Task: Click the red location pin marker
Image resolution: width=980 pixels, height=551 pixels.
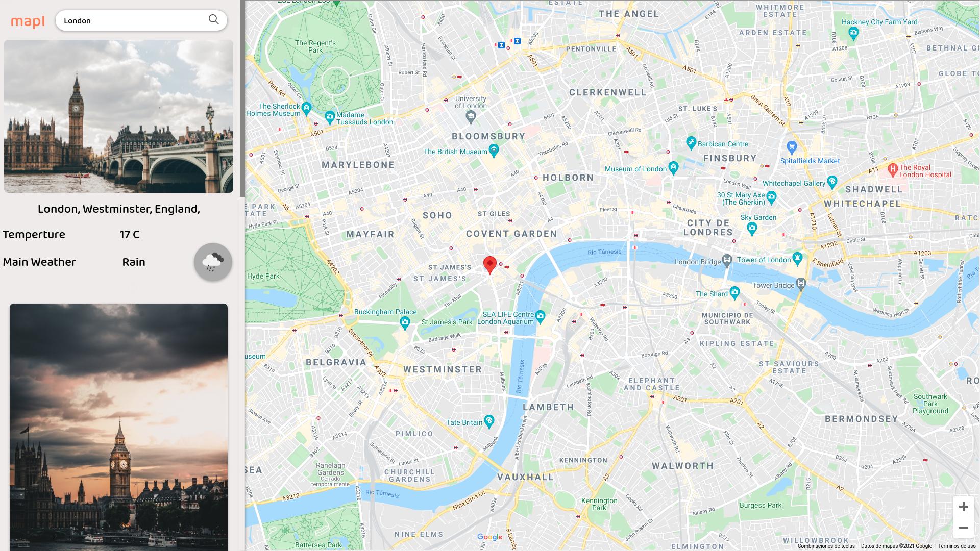Action: coord(490,265)
